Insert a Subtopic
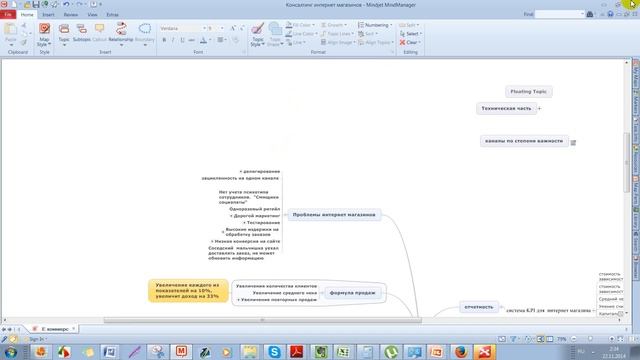Screen dimensions: 640x360 pyautogui.click(x=82, y=33)
